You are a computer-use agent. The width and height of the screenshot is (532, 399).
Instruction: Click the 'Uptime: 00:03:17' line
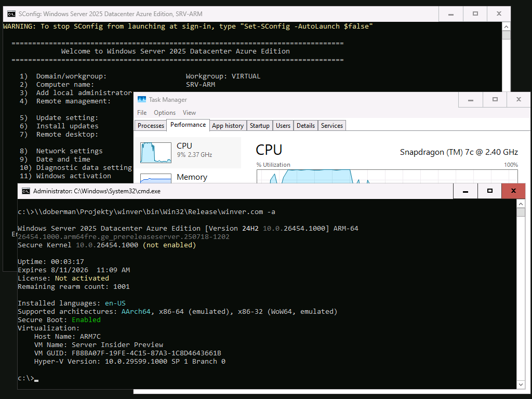[x=51, y=262]
